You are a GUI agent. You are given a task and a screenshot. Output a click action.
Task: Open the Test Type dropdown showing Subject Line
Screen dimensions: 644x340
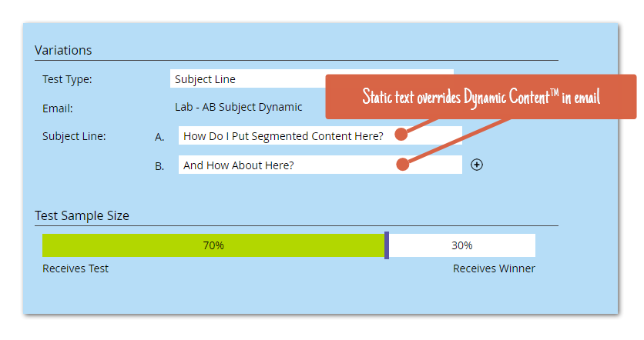click(x=247, y=79)
